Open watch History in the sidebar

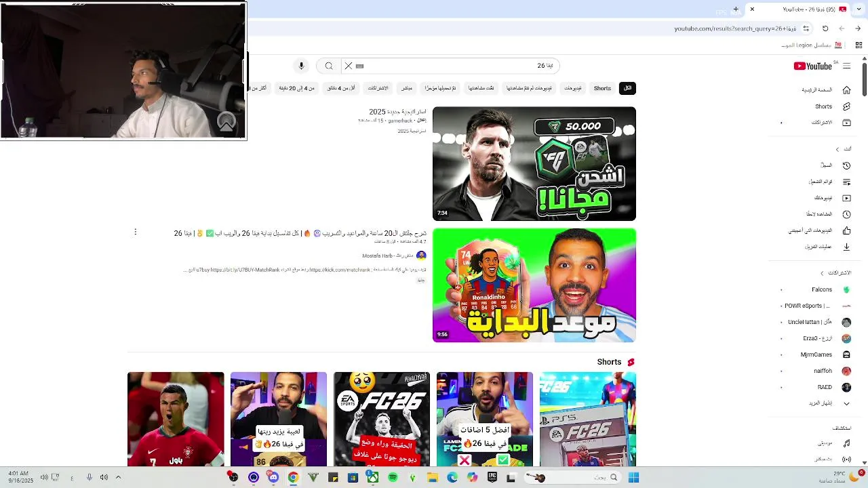pyautogui.click(x=834, y=165)
